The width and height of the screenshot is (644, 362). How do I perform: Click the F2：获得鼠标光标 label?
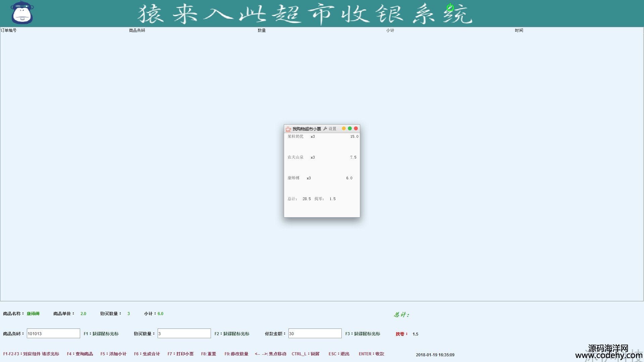[232, 334]
